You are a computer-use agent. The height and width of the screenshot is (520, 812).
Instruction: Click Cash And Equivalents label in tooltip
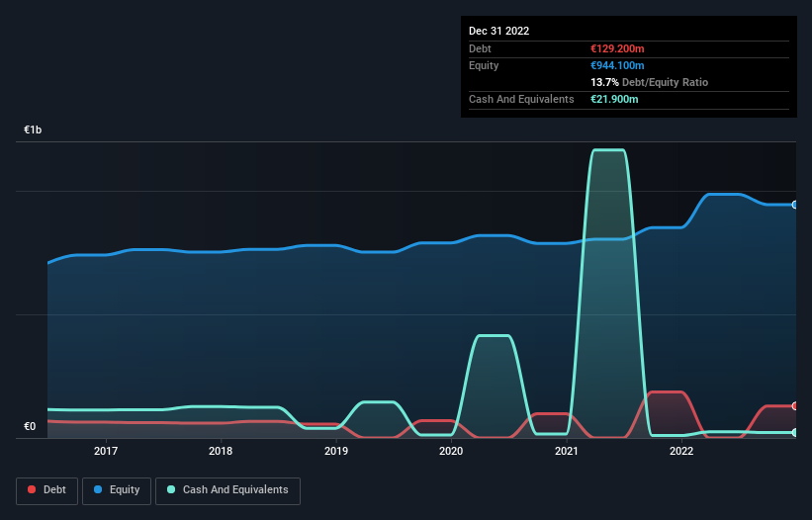[521, 99]
